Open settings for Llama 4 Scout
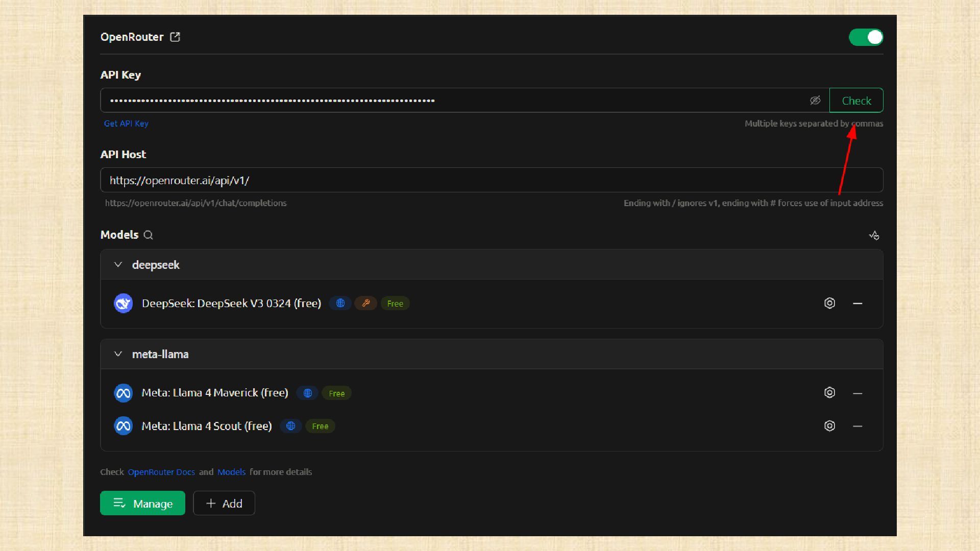980x551 pixels. [829, 425]
